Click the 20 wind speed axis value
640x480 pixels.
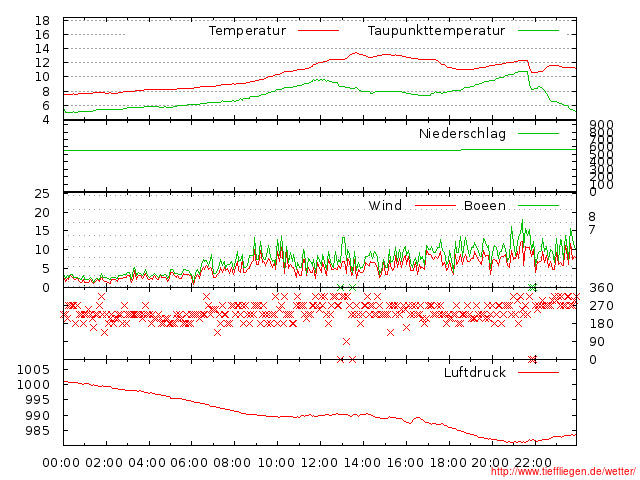(42, 212)
